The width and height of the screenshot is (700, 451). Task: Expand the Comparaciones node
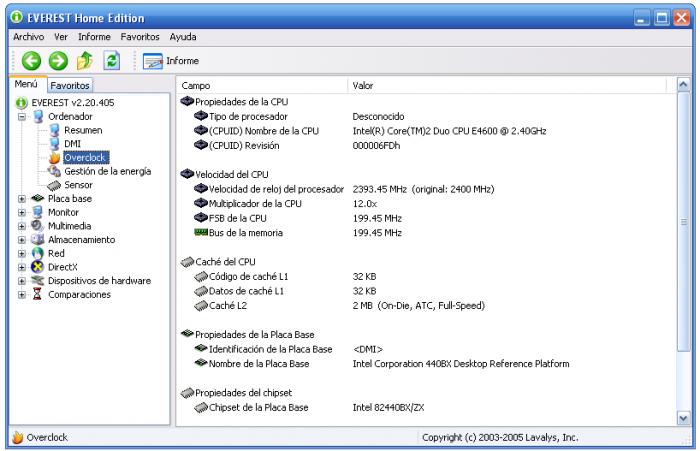pyautogui.click(x=21, y=295)
